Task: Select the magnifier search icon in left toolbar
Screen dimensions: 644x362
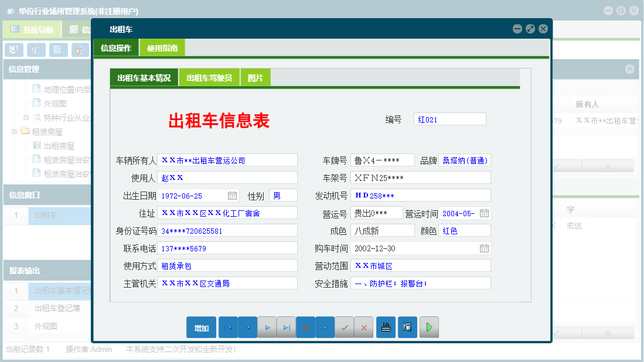Action: coord(13,50)
